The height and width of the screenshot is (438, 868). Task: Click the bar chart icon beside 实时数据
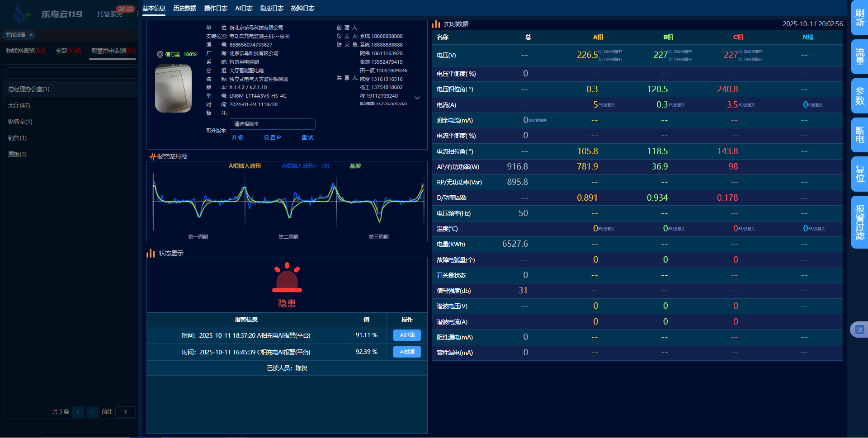[x=436, y=24]
